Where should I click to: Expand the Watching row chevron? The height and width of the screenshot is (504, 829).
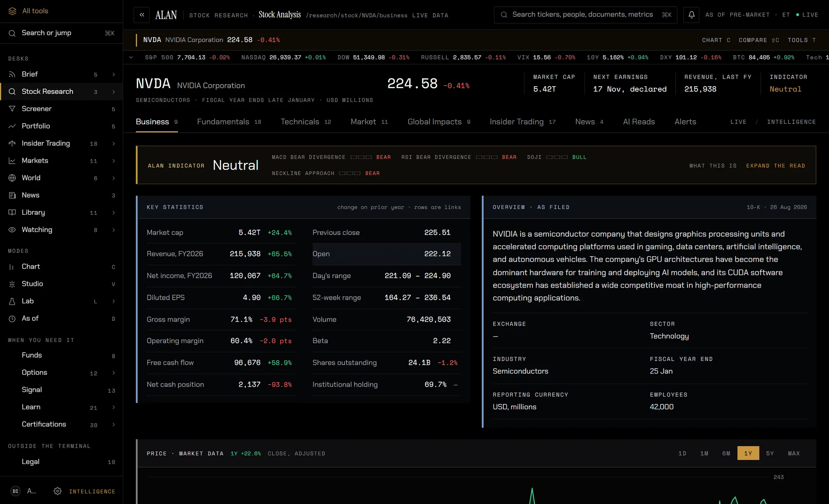[x=114, y=230]
